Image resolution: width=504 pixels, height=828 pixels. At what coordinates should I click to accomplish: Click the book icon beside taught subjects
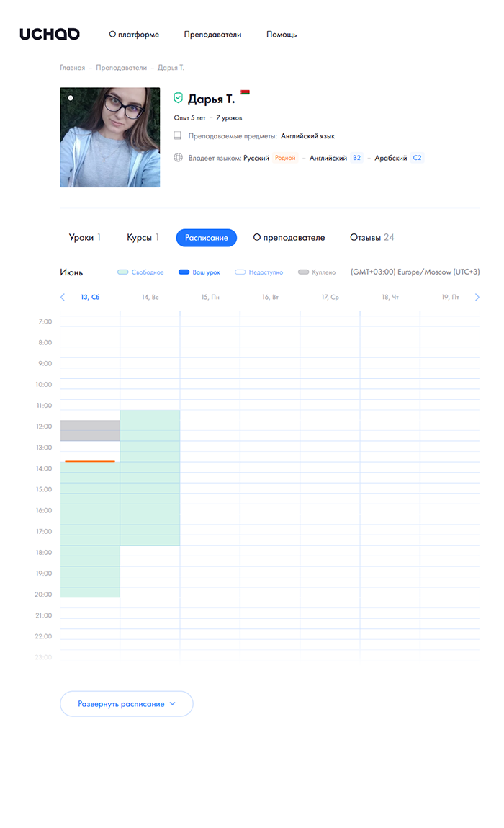[178, 135]
